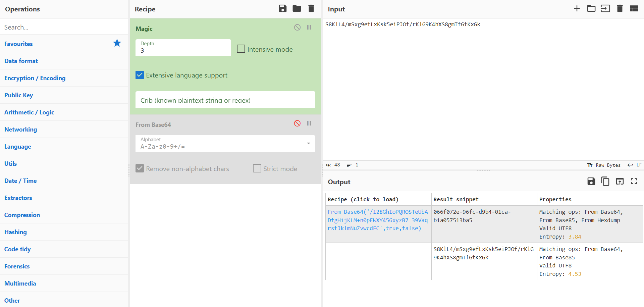
Task: Toggle Strict mode checkbox
Action: pos(257,168)
